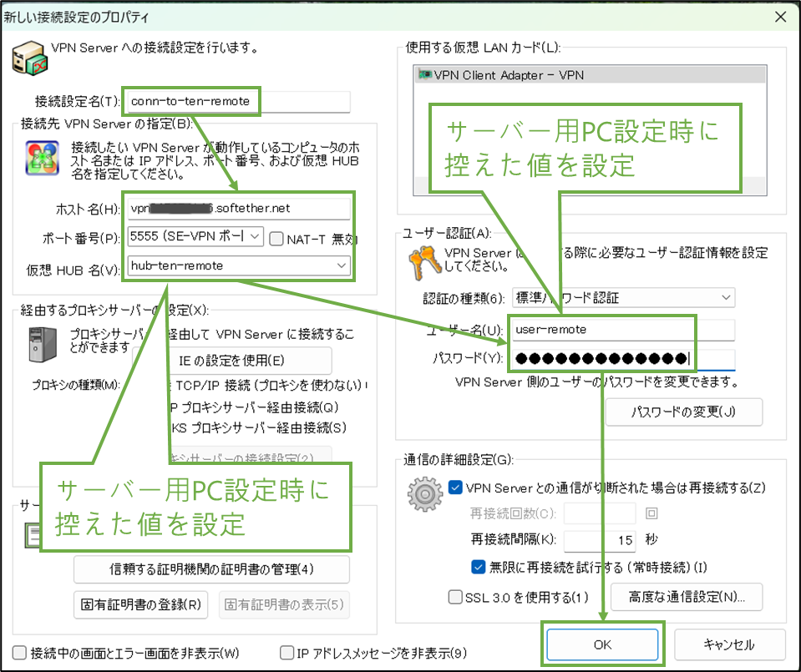Click the user authentication keys icon
This screenshot has height=672, width=801.
pyautogui.click(x=424, y=262)
